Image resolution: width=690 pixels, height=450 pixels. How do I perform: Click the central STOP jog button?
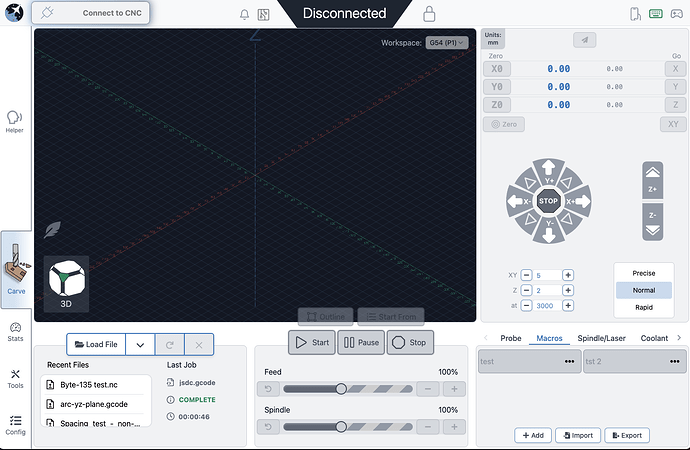[548, 201]
